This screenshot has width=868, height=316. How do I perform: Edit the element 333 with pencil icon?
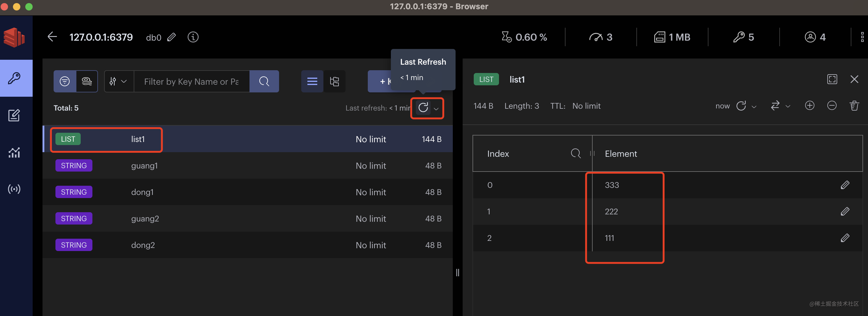pyautogui.click(x=845, y=185)
